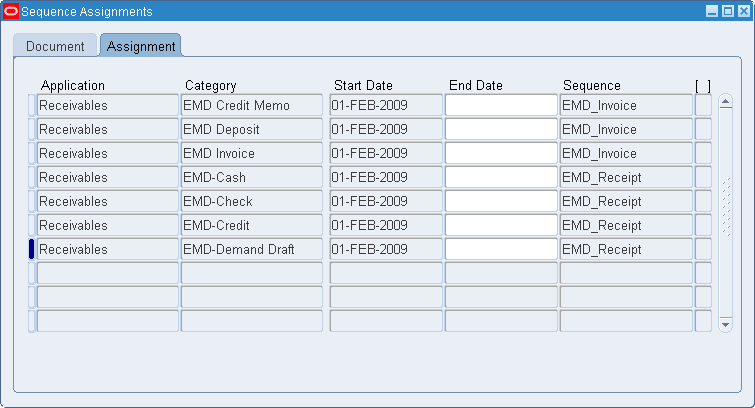
Task: Select the EMD Invoice category cell
Action: [252, 153]
